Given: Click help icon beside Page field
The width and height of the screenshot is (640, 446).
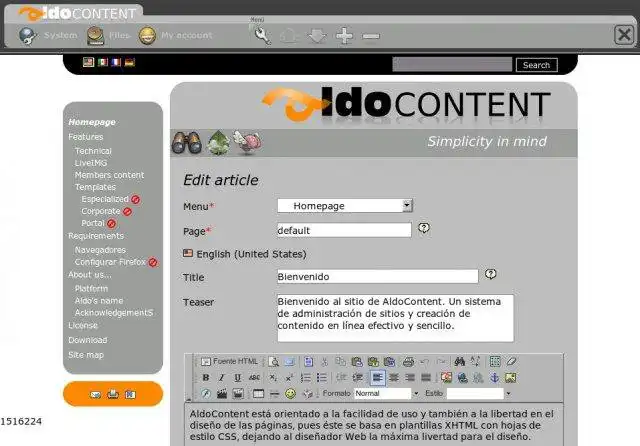Looking at the screenshot, I should (x=424, y=228).
